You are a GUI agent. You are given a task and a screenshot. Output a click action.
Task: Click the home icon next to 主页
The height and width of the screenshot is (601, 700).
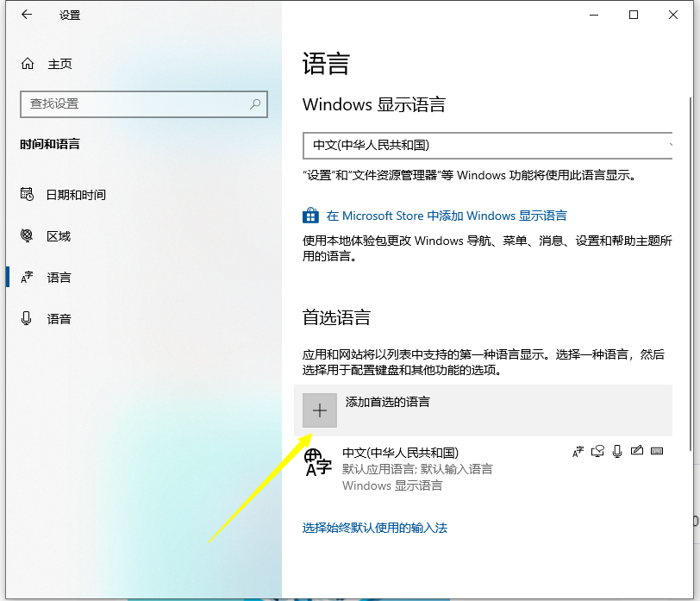pyautogui.click(x=27, y=63)
